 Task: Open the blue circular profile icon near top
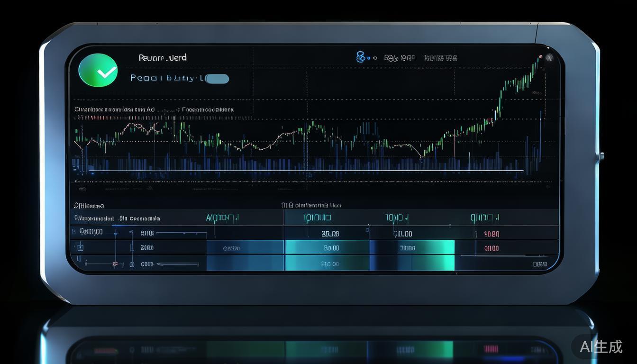pyautogui.click(x=361, y=57)
